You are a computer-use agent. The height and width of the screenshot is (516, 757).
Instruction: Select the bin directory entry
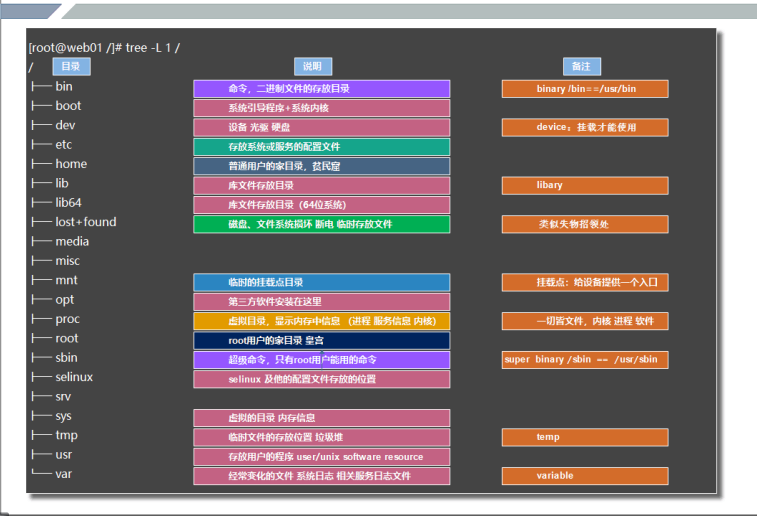click(x=64, y=86)
